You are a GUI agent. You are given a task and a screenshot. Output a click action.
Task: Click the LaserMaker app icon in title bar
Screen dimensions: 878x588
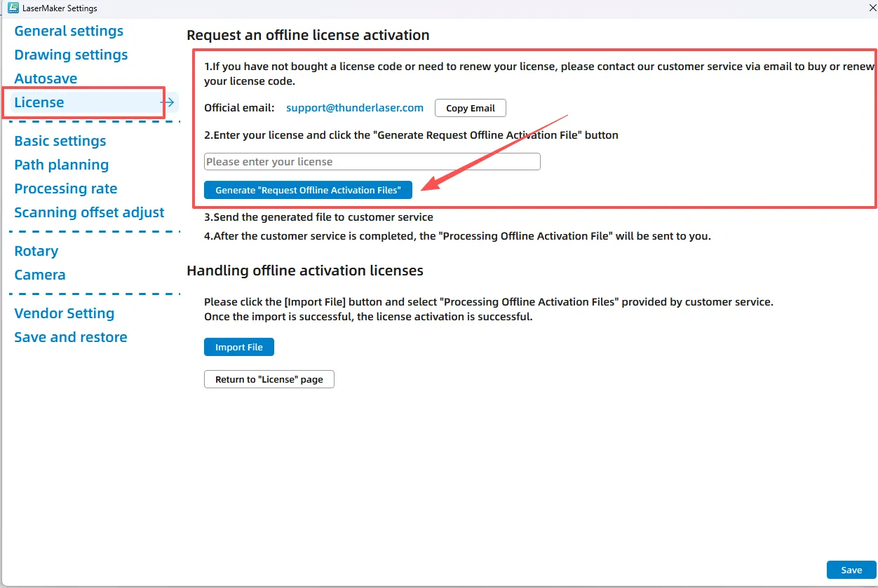[x=13, y=8]
